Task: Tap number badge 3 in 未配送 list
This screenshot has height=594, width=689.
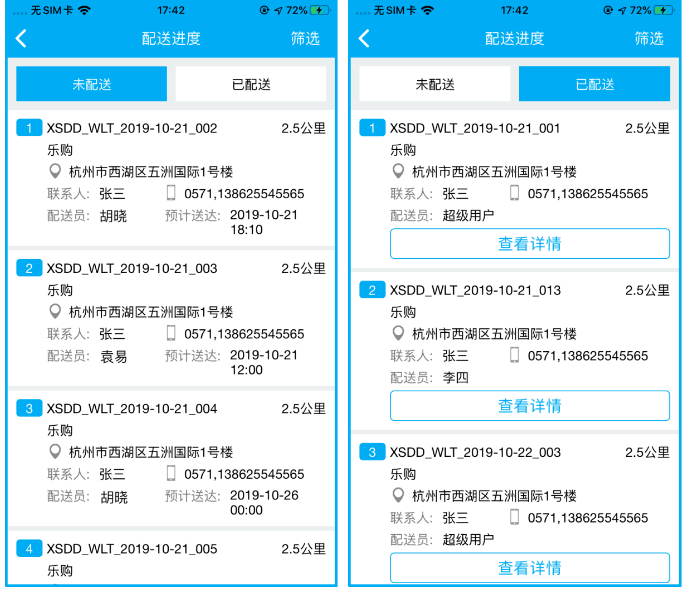Action: tap(29, 408)
